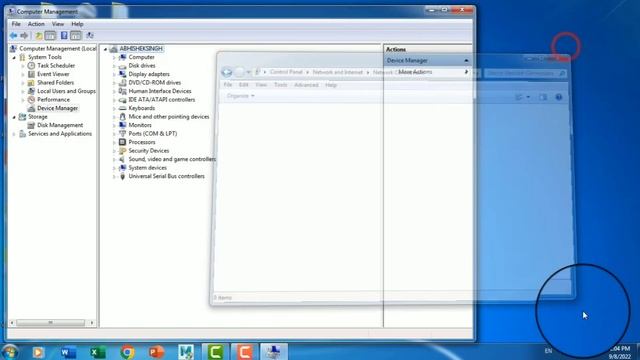Click the System devices icon

pos(122,168)
